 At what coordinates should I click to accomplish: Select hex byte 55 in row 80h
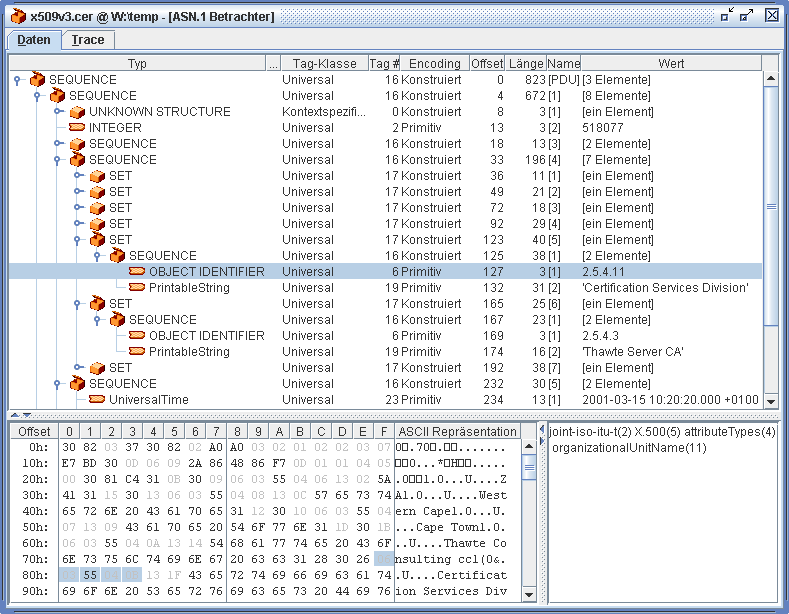(90, 575)
